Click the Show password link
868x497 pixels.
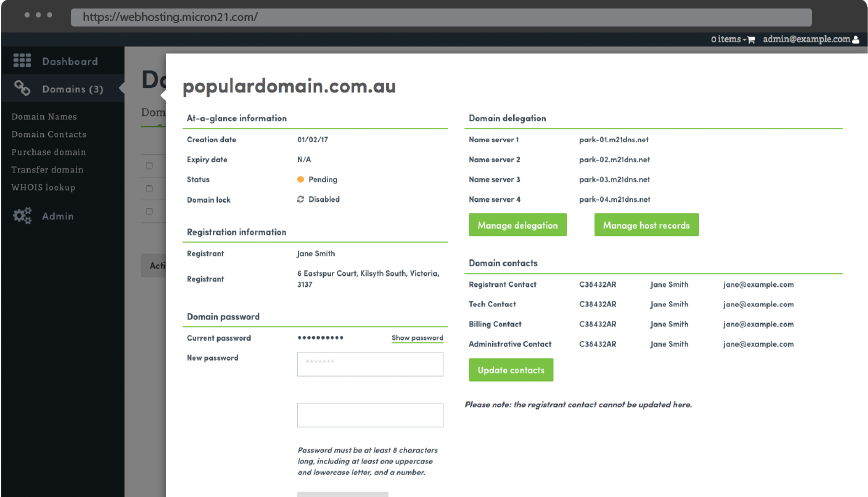tap(417, 338)
